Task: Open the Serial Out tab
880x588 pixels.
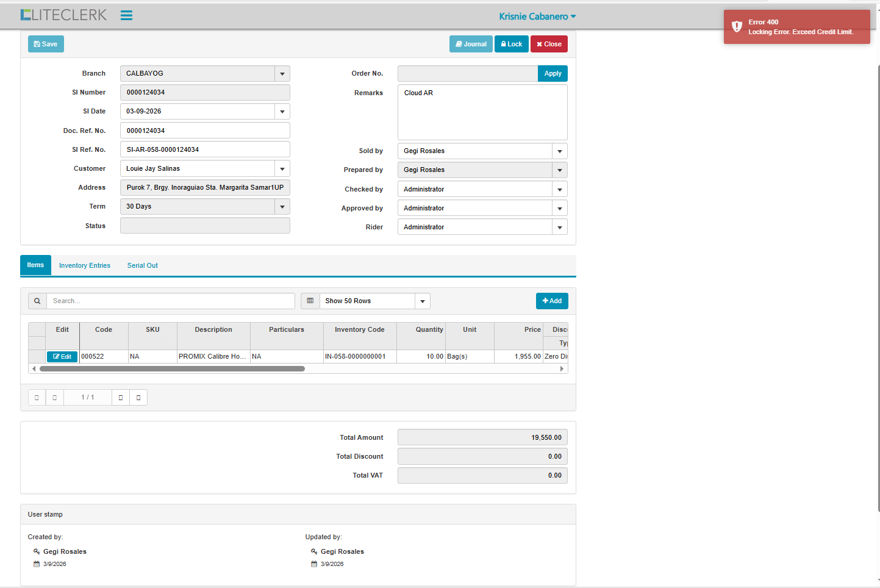Action: click(x=142, y=266)
